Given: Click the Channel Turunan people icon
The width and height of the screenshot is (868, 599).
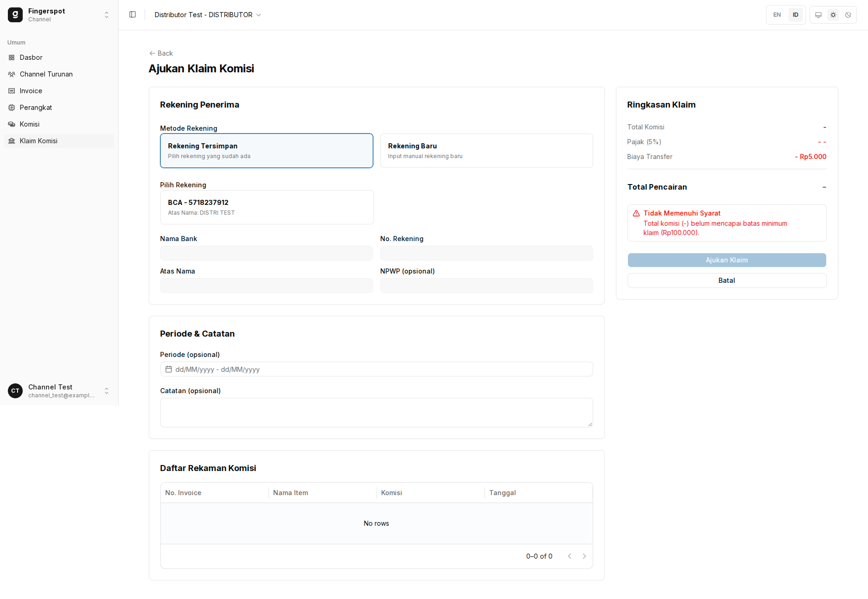Looking at the screenshot, I should point(12,74).
